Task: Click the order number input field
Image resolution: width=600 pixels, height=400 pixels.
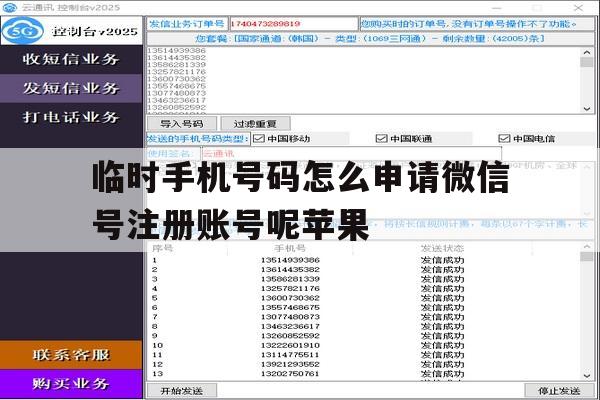Action: point(293,24)
